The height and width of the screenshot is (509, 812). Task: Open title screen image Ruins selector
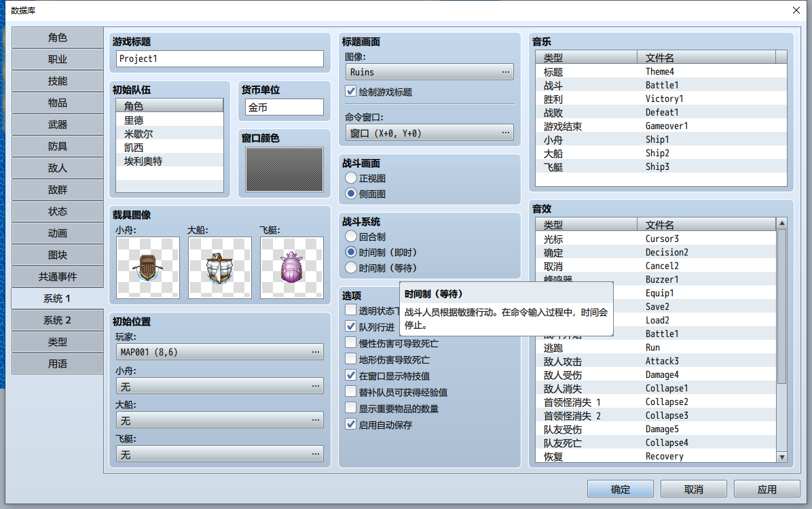(x=429, y=72)
